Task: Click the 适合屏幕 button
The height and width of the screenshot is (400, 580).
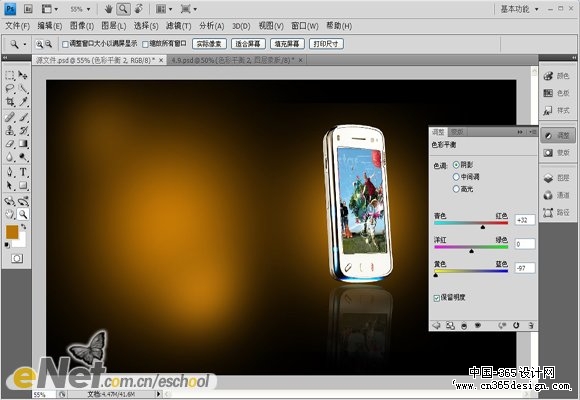Action: [x=248, y=44]
